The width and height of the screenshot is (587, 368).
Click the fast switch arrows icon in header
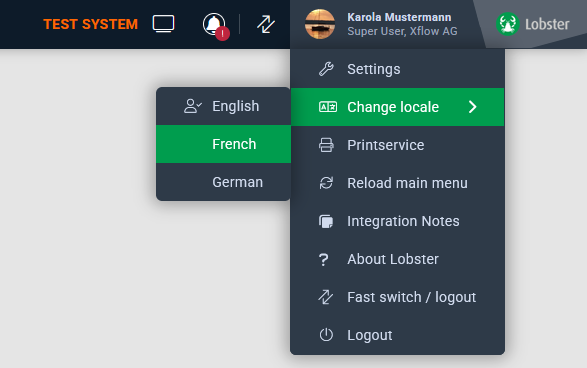point(266,24)
